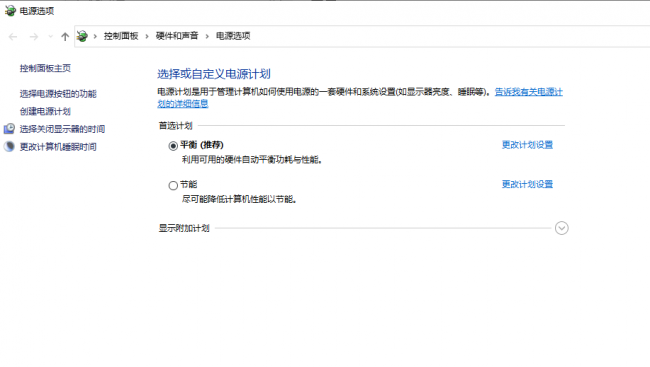
Task: Go forward with the forward arrow
Action: [34, 37]
